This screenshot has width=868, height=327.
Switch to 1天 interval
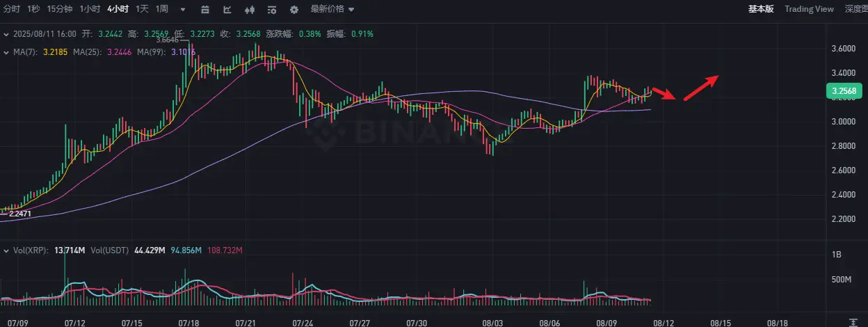(x=142, y=9)
